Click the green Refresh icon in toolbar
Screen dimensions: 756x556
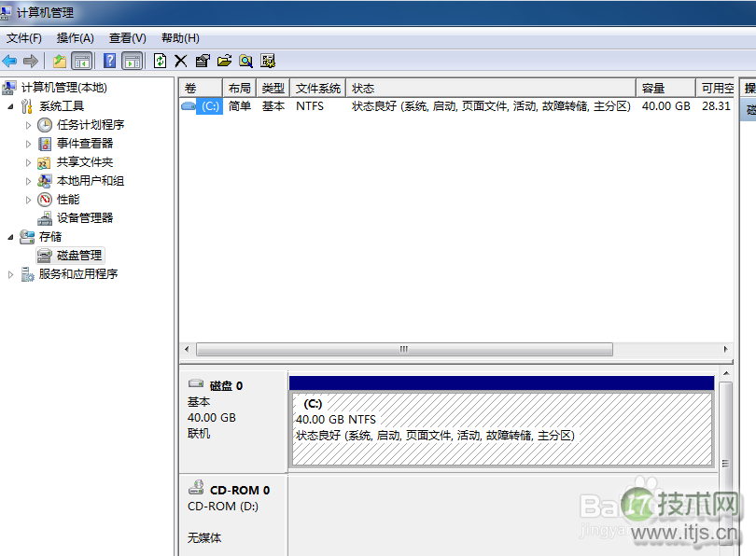[x=160, y=61]
